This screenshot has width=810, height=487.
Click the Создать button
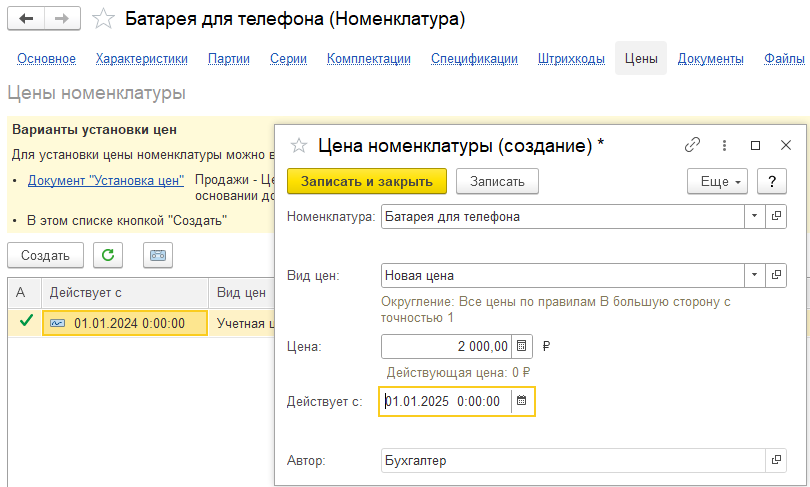point(45,255)
